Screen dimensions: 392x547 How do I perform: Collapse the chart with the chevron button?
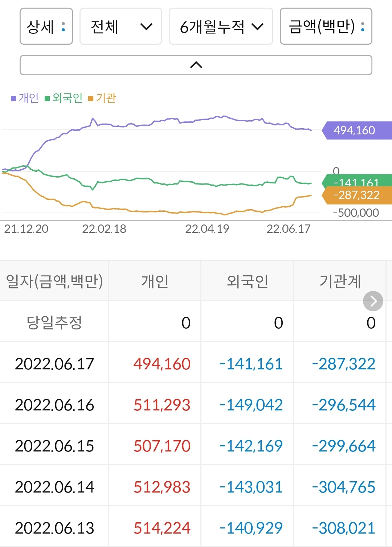pos(196,65)
